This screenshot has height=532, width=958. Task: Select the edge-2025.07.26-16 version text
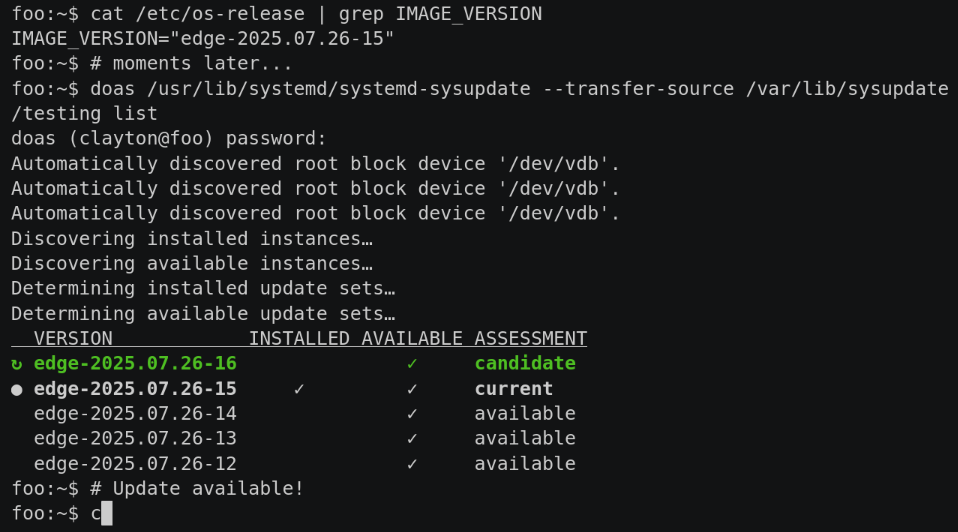tap(135, 363)
